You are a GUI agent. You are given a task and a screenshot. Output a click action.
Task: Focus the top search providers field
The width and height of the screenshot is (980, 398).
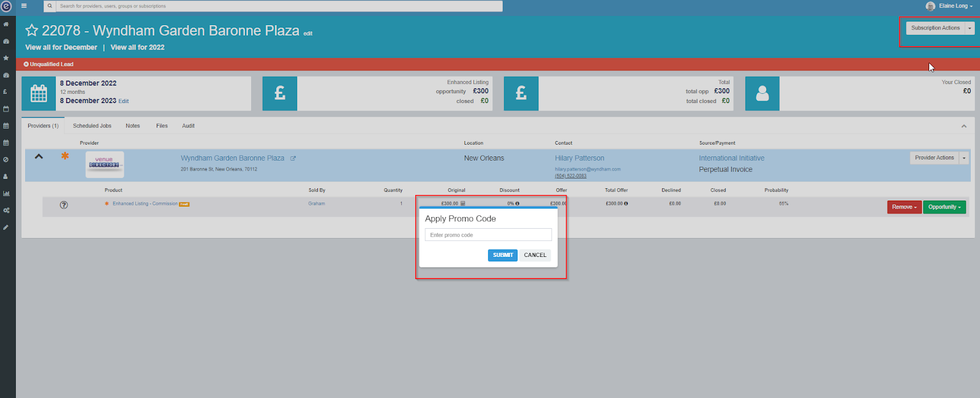point(279,6)
